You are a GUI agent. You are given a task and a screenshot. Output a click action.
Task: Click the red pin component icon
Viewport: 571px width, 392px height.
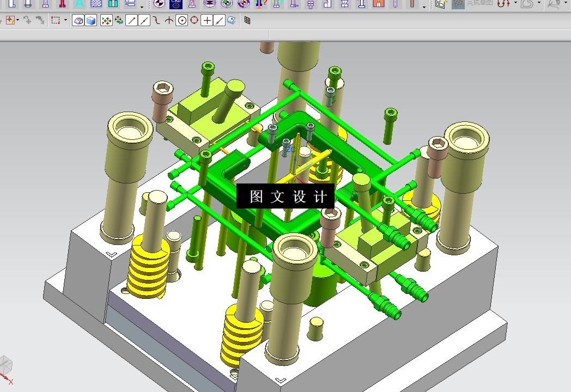coord(62,4)
